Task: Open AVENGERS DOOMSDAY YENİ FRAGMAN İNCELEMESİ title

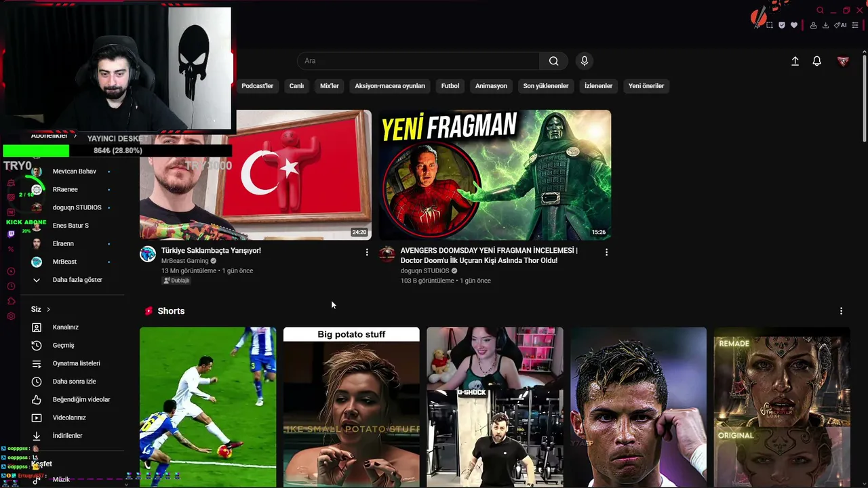Action: (x=489, y=256)
